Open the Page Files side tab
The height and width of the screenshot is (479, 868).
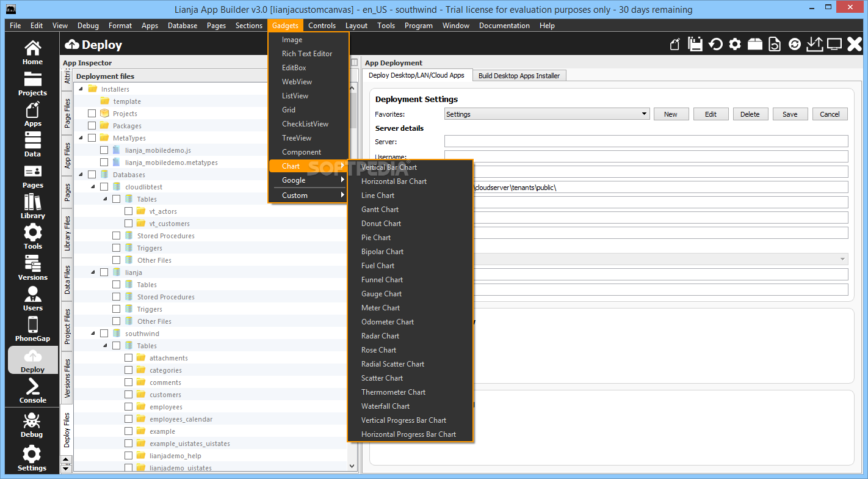tap(67, 113)
